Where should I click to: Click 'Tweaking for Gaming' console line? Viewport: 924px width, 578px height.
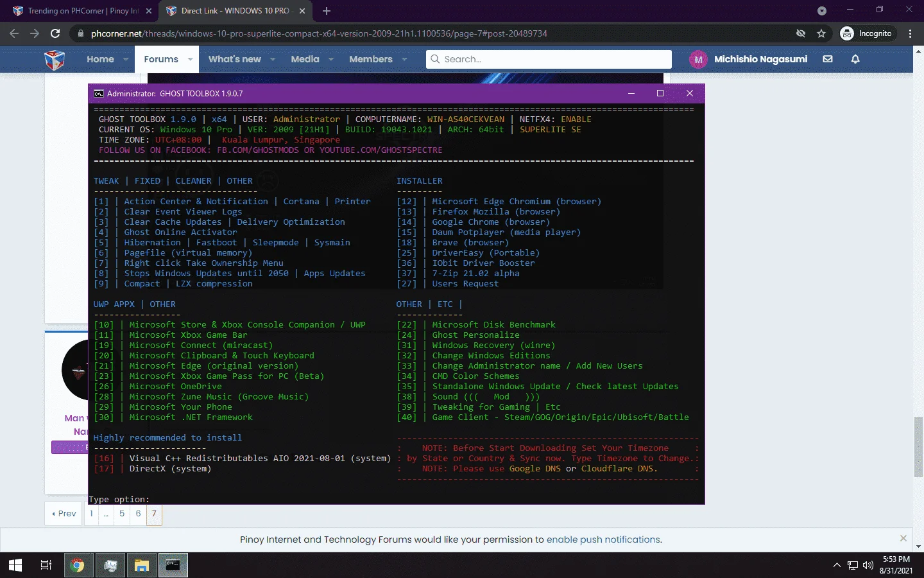481,407
